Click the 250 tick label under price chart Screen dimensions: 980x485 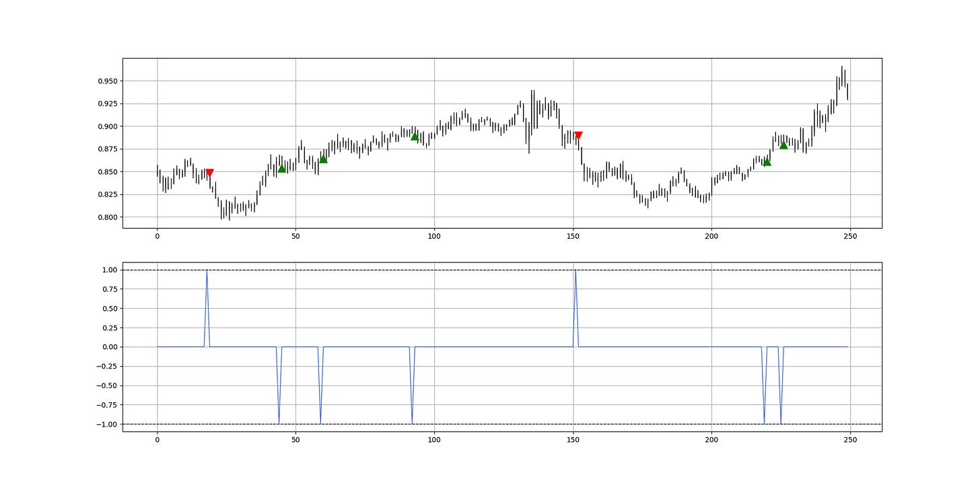coord(850,237)
